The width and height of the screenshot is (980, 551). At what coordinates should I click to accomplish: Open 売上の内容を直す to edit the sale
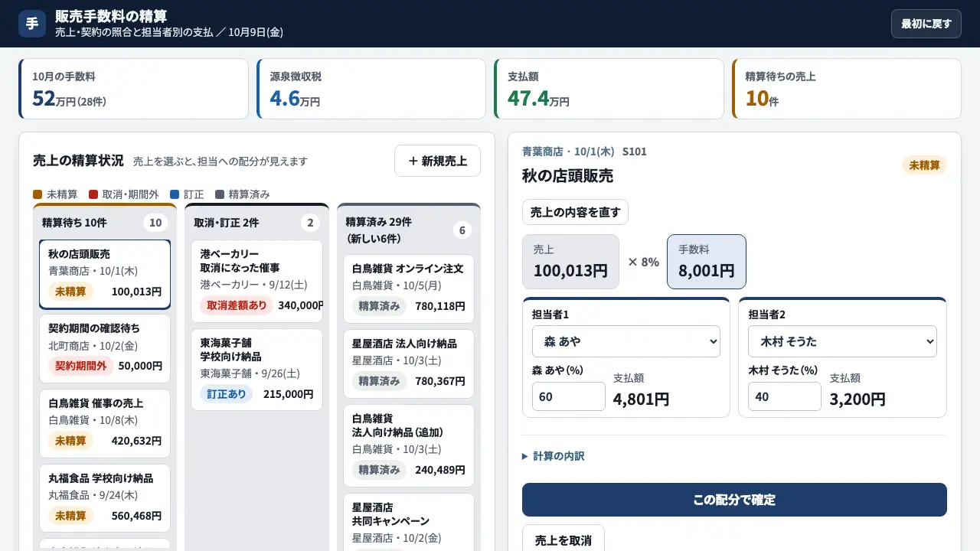pos(575,212)
